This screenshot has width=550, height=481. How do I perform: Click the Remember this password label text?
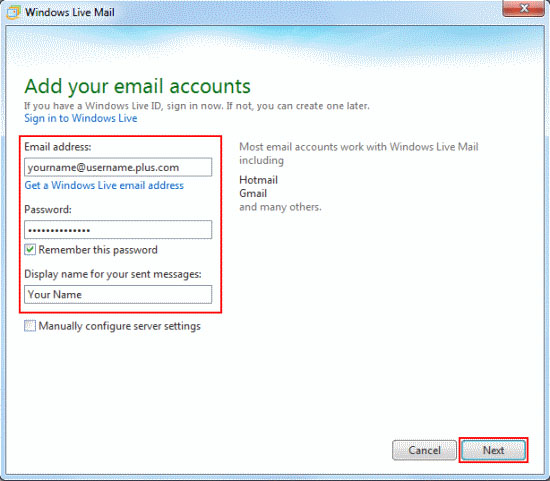98,250
